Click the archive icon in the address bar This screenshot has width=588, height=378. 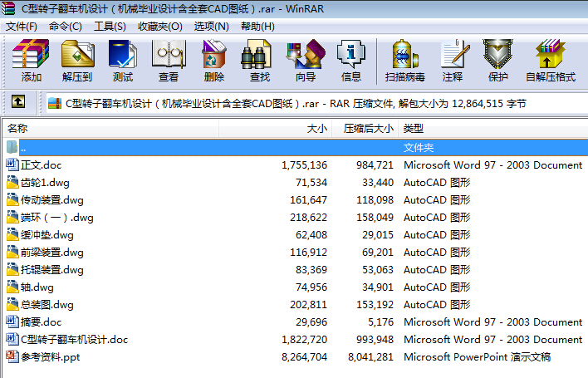[55, 104]
